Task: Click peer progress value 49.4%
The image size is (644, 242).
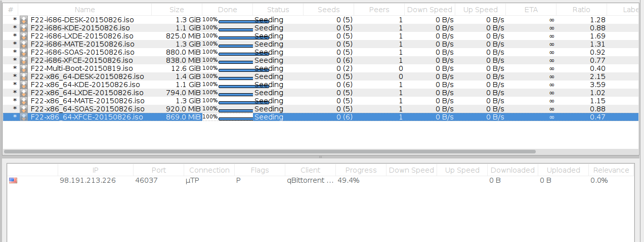Action: pos(349,180)
